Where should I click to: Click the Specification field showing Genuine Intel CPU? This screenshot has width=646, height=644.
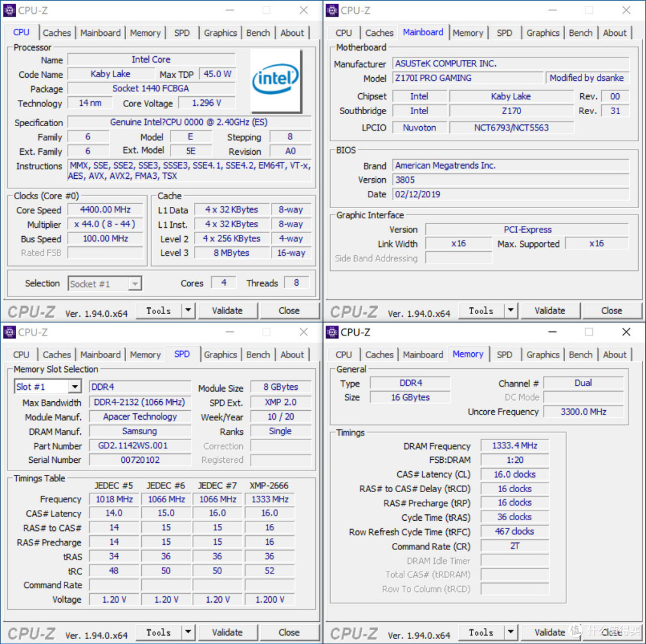(189, 123)
